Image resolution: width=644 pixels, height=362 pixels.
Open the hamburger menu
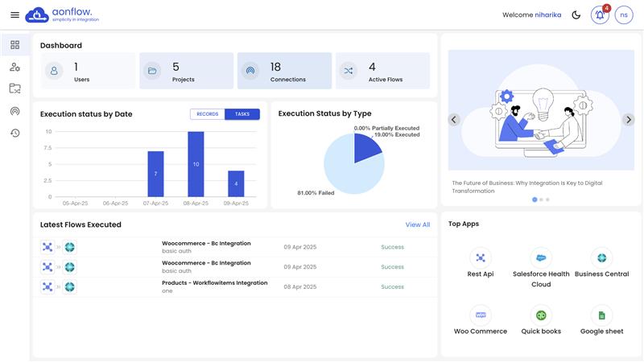(x=14, y=15)
